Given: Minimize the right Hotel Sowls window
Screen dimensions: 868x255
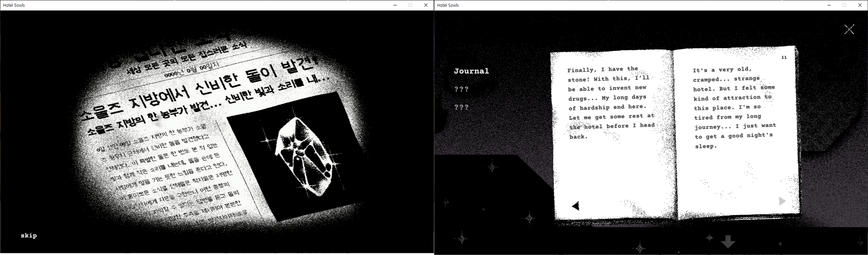Looking at the screenshot, I should (x=829, y=5).
